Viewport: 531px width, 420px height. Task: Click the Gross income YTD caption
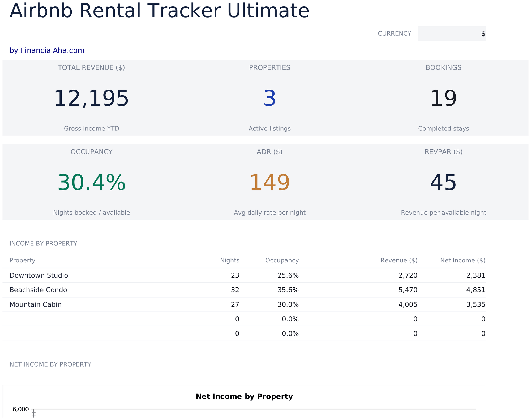[x=91, y=129]
